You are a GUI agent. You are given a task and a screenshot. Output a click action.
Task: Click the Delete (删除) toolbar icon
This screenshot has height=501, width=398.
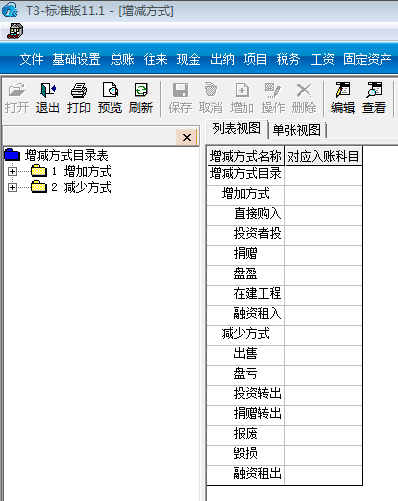coord(304,98)
